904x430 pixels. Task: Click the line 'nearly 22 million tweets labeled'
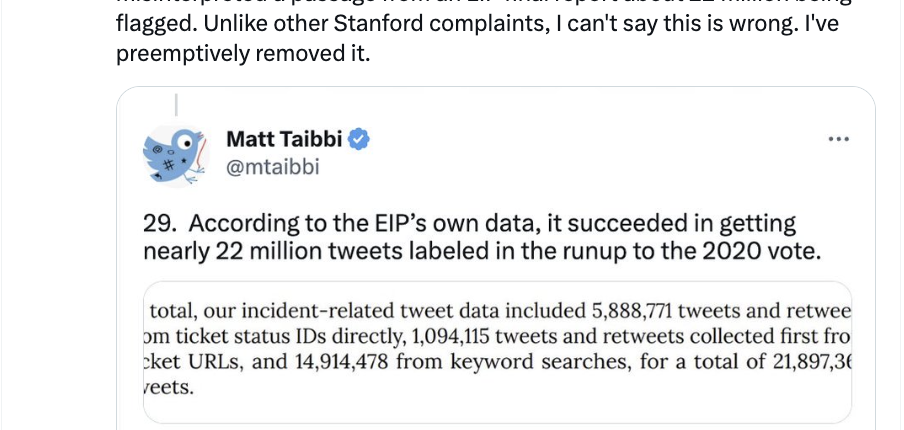481,252
